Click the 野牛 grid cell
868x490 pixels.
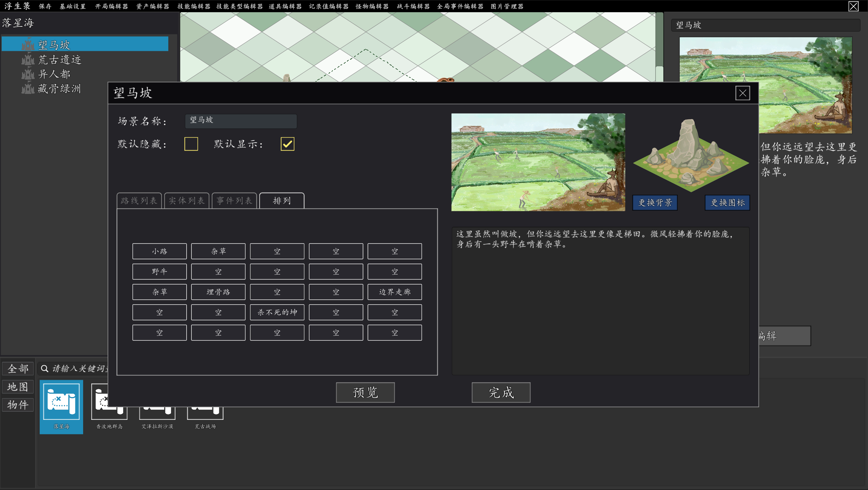pyautogui.click(x=159, y=272)
